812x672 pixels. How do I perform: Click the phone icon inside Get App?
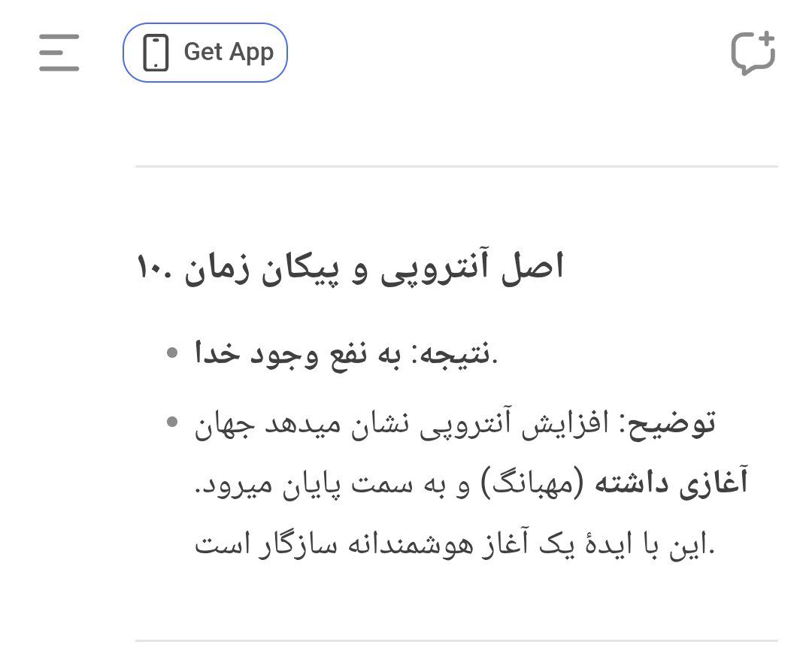(x=156, y=53)
